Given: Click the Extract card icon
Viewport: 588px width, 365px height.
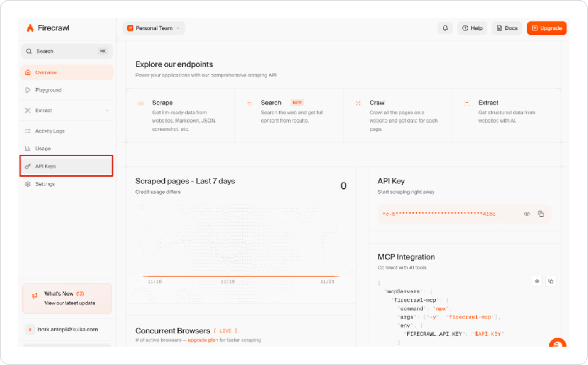Looking at the screenshot, I should click(467, 103).
